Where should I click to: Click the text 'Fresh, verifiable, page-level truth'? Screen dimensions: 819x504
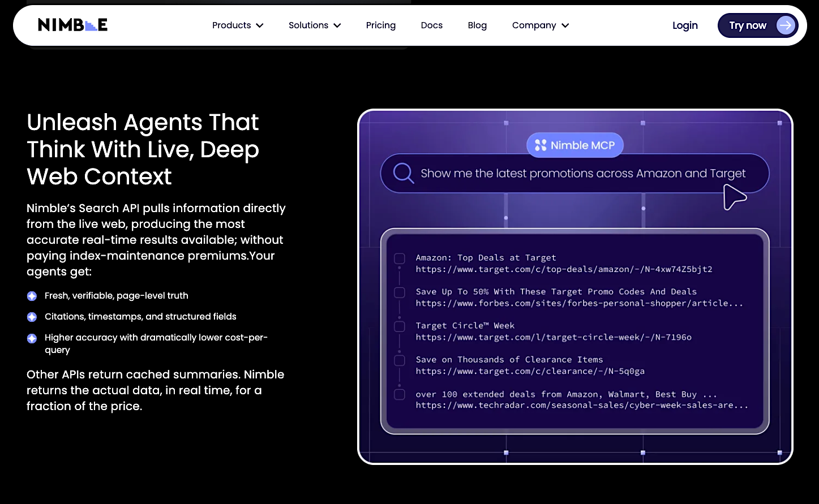117,296
